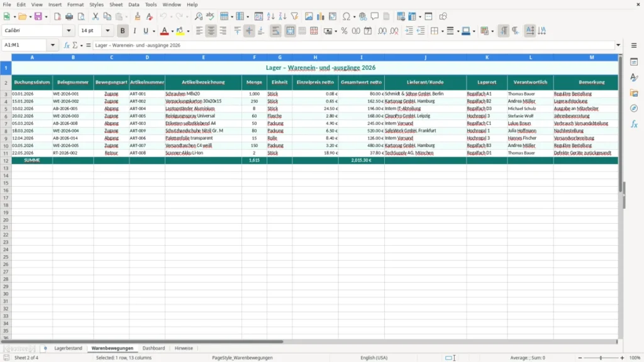Zoom out with the minus button
This screenshot has height=362, width=644.
pos(580,358)
